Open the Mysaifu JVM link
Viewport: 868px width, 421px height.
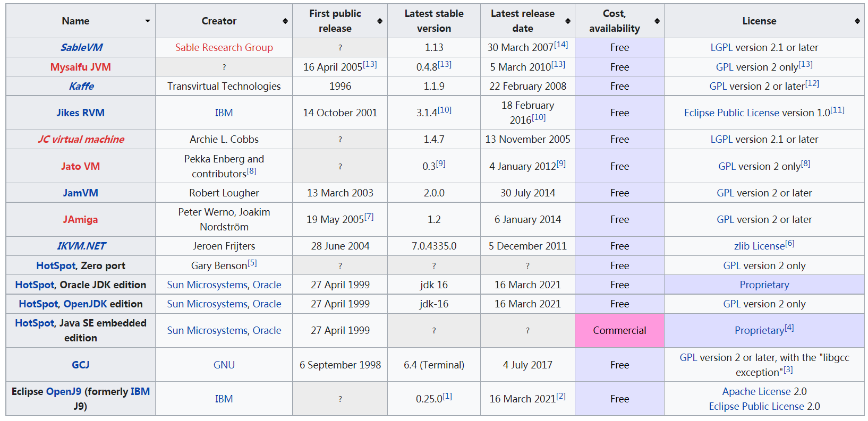pyautogui.click(x=81, y=67)
